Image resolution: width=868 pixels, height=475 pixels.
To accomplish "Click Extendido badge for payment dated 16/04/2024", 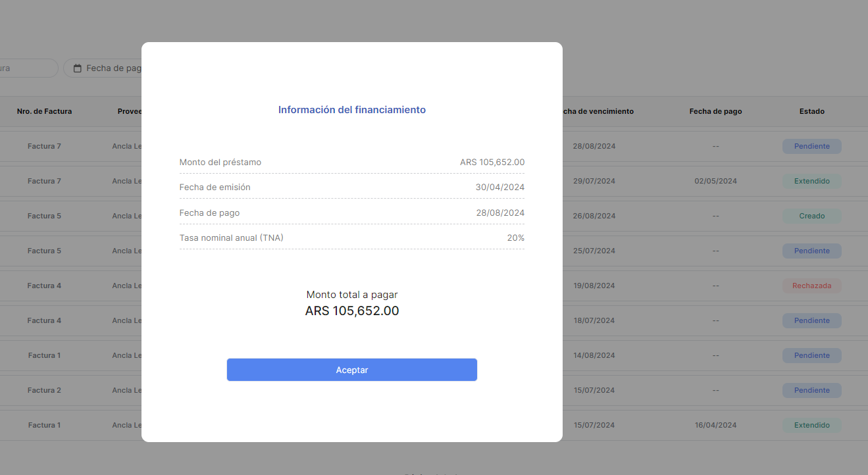I will click(811, 425).
